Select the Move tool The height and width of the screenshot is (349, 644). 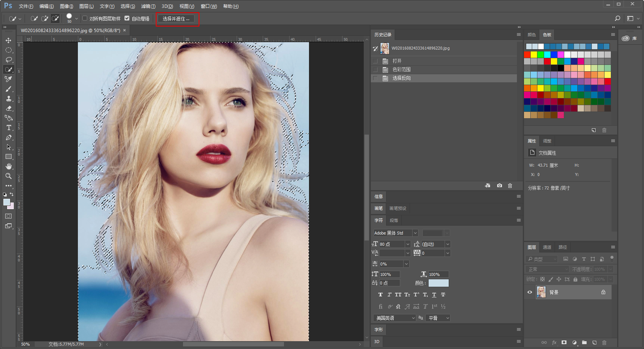(x=8, y=40)
